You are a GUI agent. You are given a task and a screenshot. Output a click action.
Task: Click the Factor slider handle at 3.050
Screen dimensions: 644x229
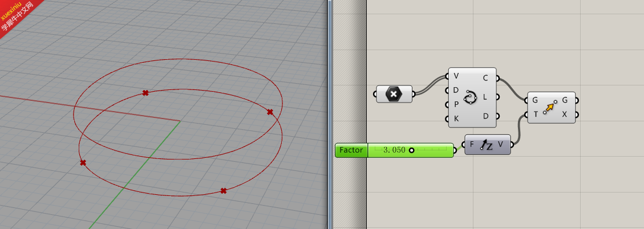pos(411,150)
